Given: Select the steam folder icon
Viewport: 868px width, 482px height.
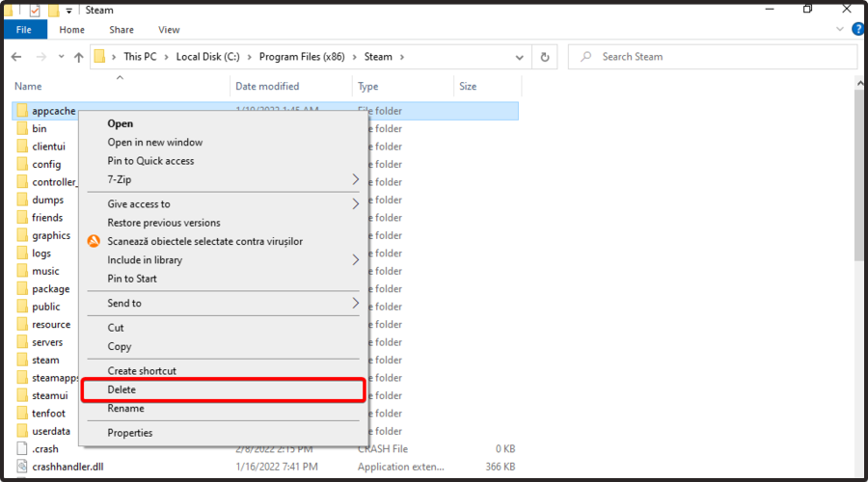Looking at the screenshot, I should coord(22,360).
